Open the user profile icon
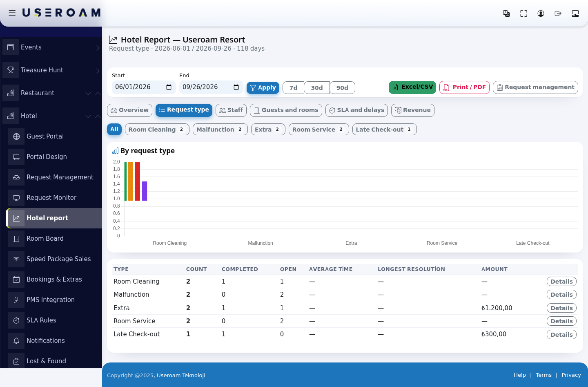The image size is (588, 387). point(541,13)
